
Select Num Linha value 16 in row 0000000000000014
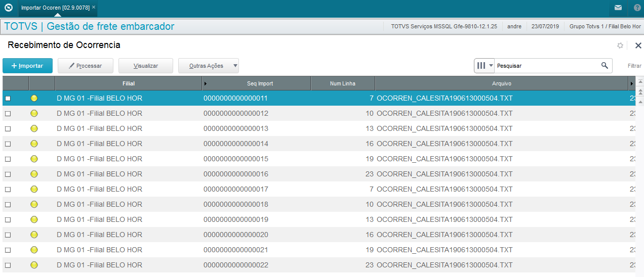point(343,144)
